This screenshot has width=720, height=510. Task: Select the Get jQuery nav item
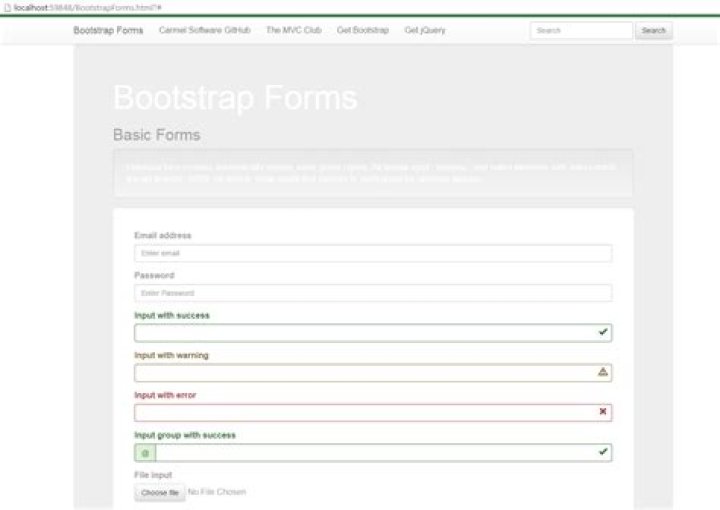coord(425,31)
